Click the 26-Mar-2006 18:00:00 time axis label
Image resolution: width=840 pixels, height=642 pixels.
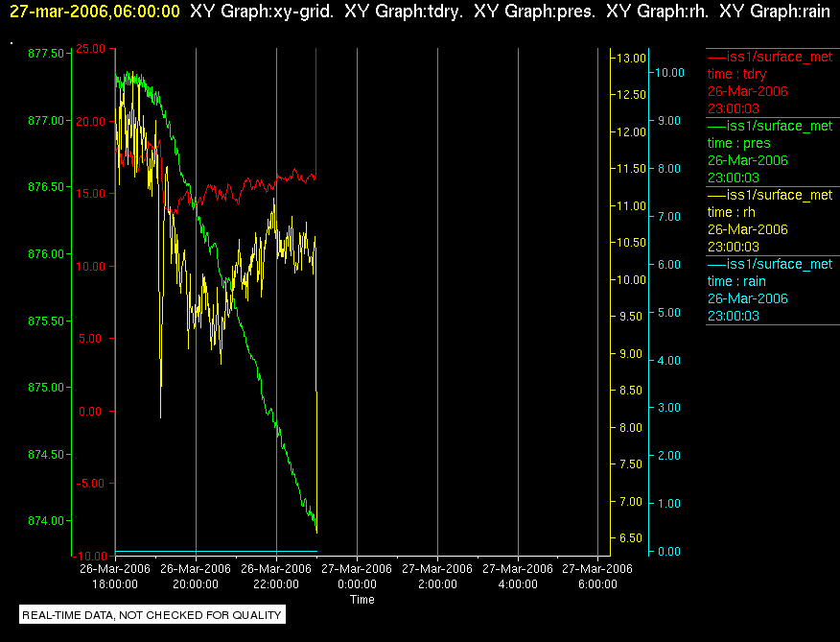(x=115, y=577)
